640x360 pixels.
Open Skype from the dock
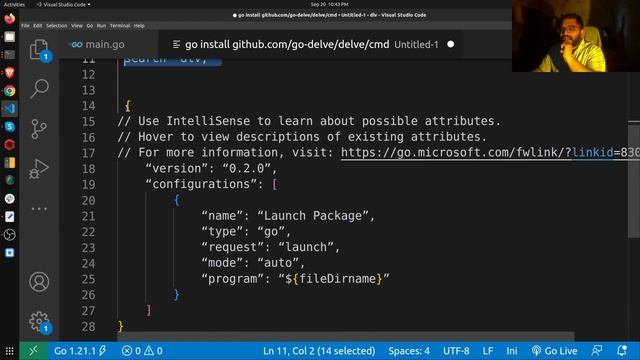[x=9, y=127]
